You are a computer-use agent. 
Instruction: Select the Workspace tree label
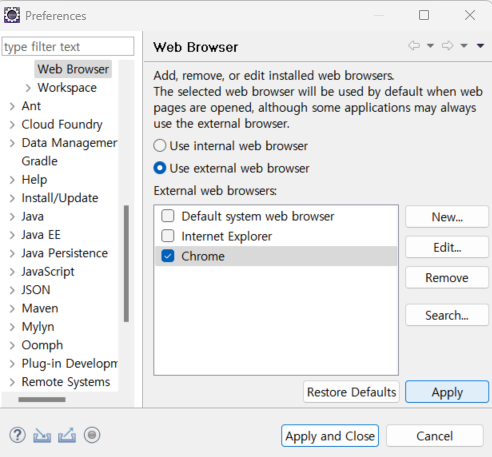coord(67,88)
